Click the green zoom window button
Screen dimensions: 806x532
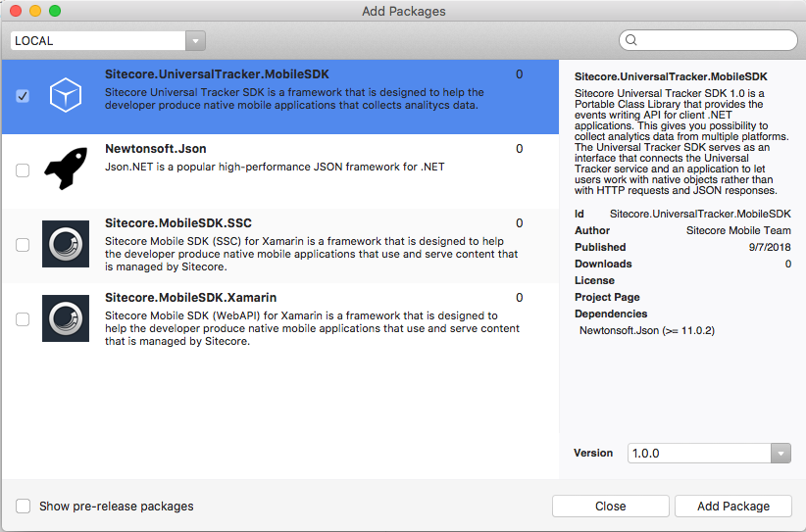pos(55,11)
